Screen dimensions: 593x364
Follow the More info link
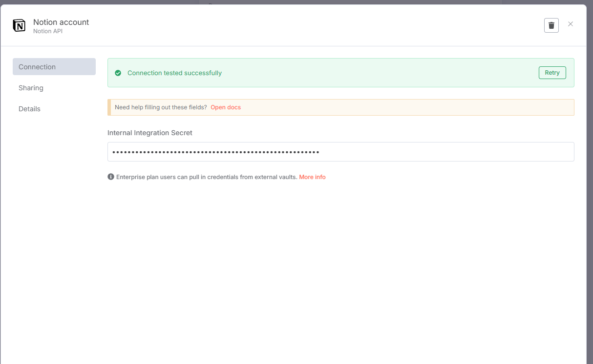(x=312, y=177)
